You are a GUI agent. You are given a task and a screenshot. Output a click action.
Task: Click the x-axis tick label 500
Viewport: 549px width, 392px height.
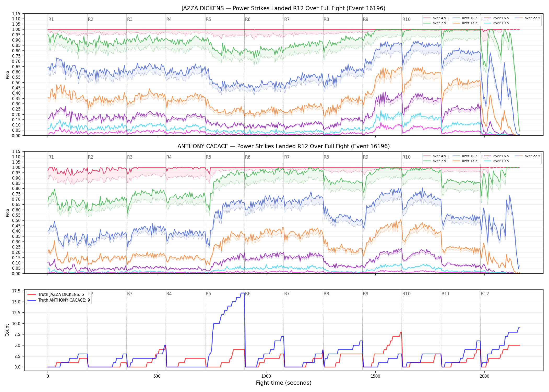tap(157, 376)
